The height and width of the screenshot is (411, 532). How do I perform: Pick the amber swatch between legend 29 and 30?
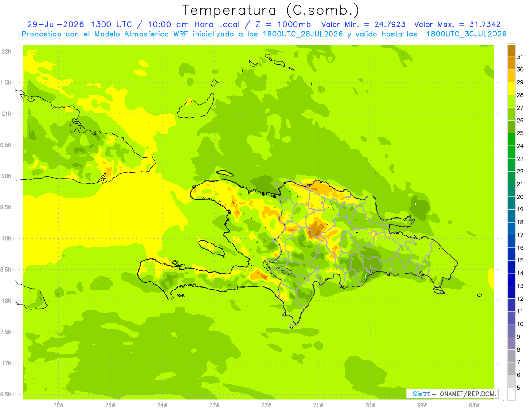(x=511, y=76)
